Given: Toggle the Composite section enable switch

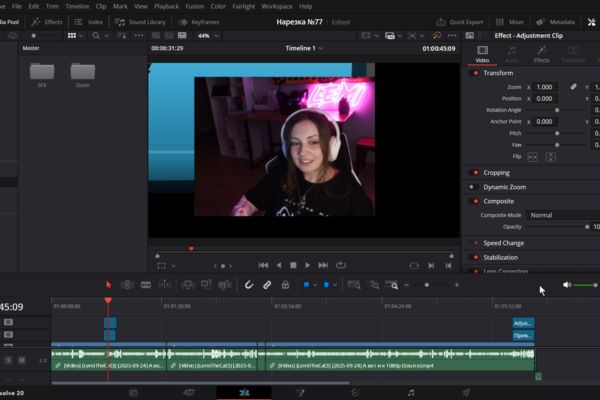Looking at the screenshot, I should (474, 201).
